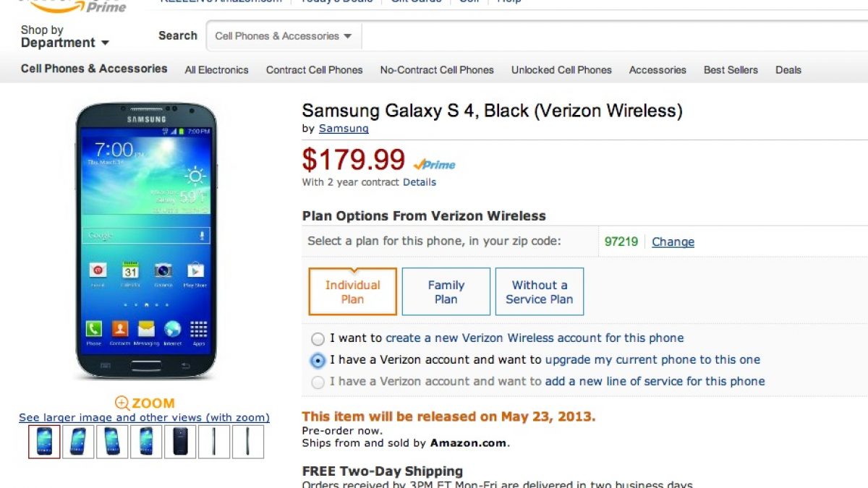Click the Prime logo beside the price

pos(435,165)
